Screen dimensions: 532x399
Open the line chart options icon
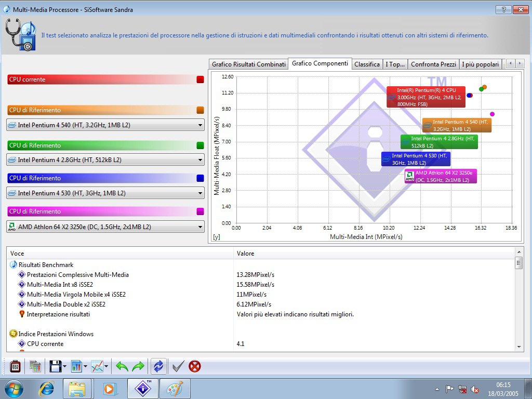(97, 366)
